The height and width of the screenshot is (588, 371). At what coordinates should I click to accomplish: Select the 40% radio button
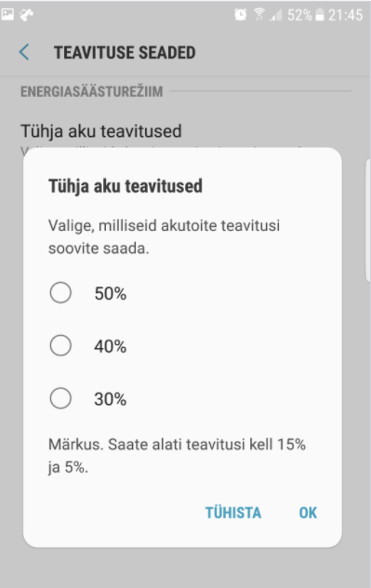(x=60, y=345)
